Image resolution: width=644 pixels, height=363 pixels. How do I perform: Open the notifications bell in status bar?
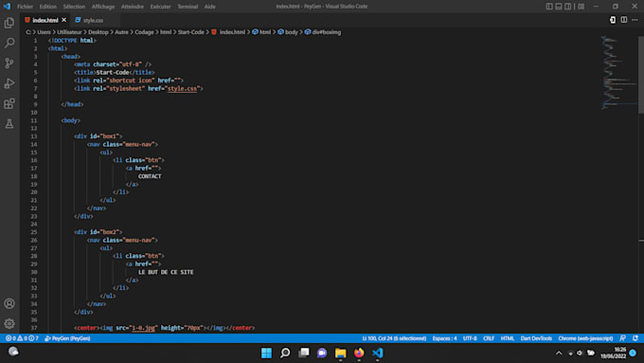(x=635, y=338)
